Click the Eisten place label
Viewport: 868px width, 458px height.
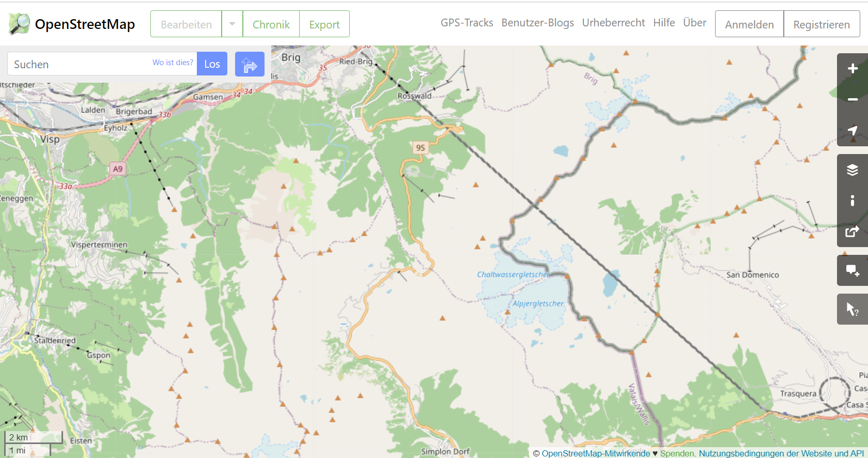pos(81,441)
